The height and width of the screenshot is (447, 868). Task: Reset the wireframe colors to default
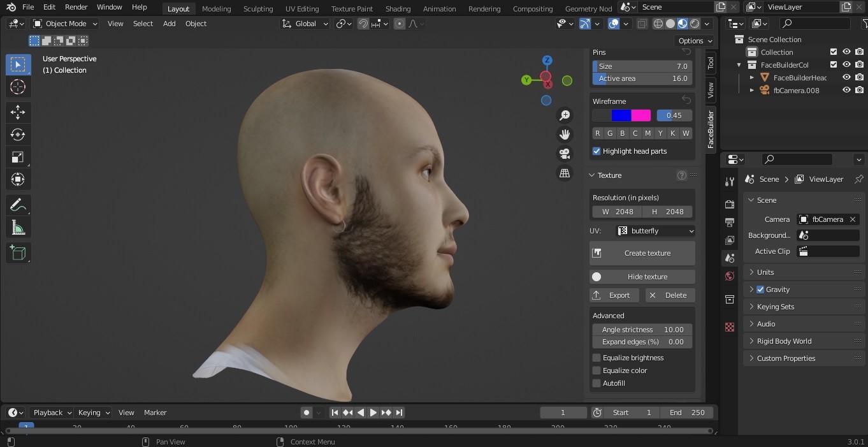tap(686, 100)
